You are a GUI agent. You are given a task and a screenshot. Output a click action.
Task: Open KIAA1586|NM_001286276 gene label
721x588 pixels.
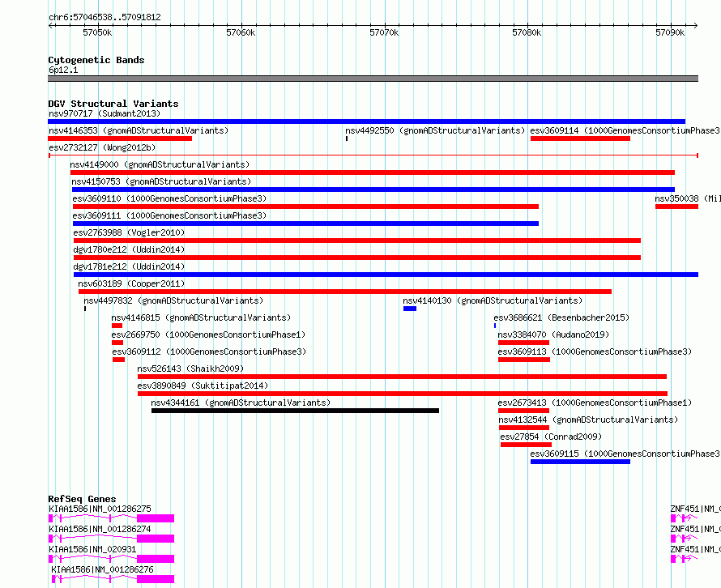(x=103, y=569)
